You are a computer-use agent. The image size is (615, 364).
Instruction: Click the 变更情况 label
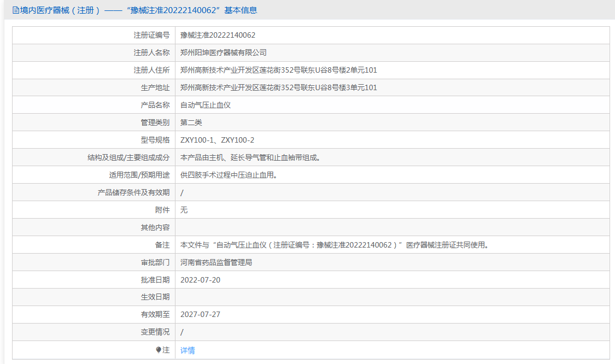pos(155,332)
